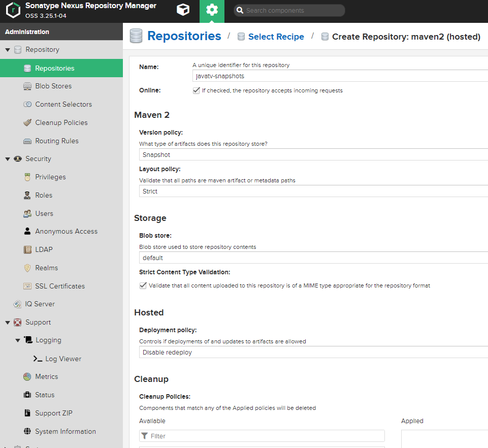Viewport: 488px width, 448px height.
Task: Uncheck Strict Content Type Validation checkbox
Action: tap(143, 285)
